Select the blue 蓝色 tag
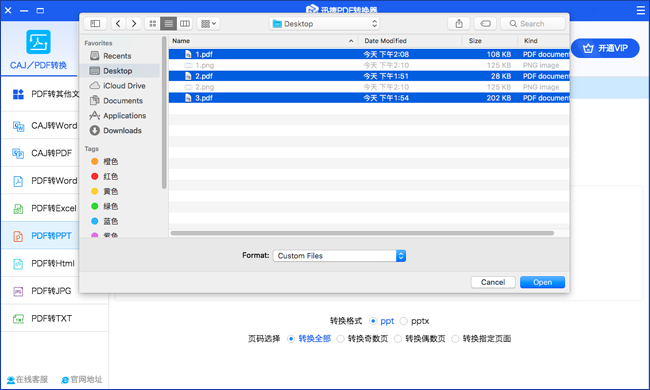This screenshot has height=390, width=650. point(105,221)
